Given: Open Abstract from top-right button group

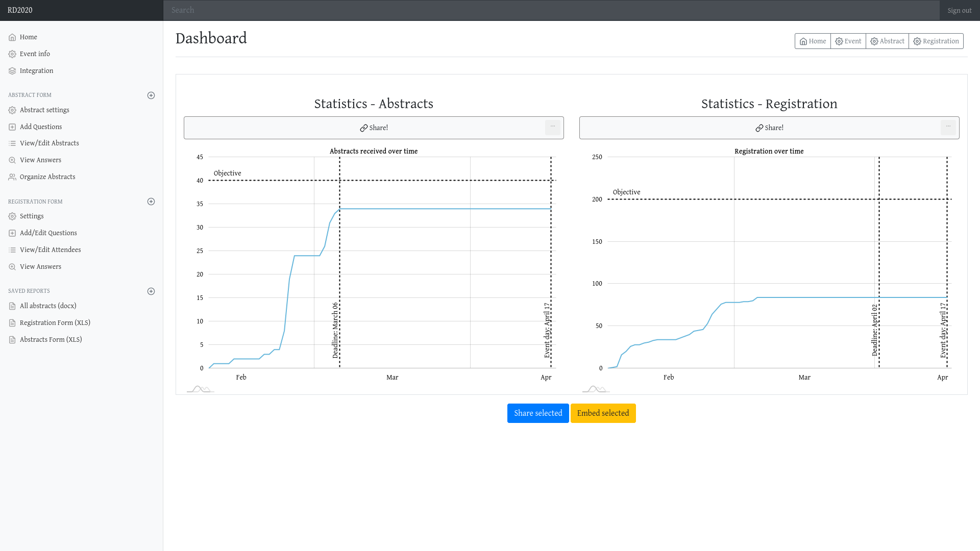Looking at the screenshot, I should pos(887,41).
